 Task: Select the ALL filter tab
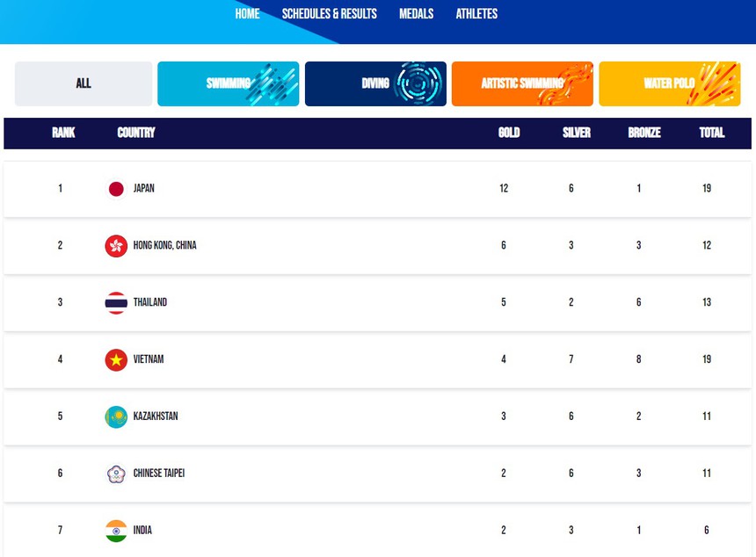[x=83, y=83]
